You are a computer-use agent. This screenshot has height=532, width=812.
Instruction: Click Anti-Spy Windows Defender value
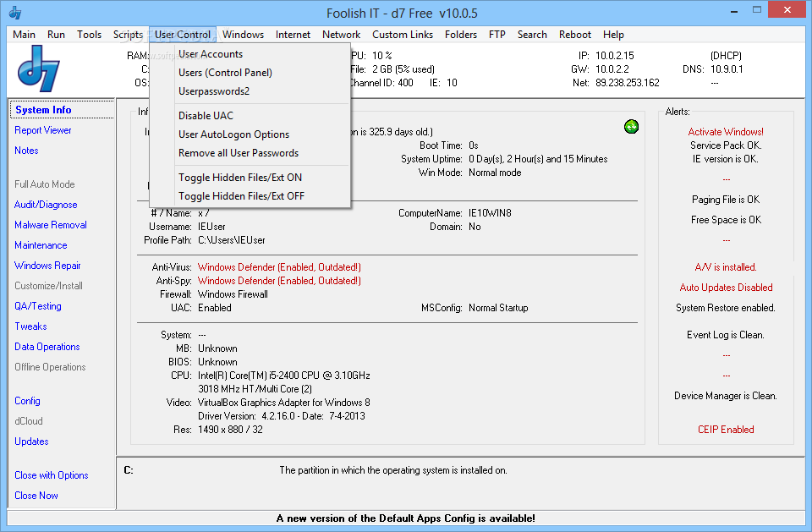(279, 280)
